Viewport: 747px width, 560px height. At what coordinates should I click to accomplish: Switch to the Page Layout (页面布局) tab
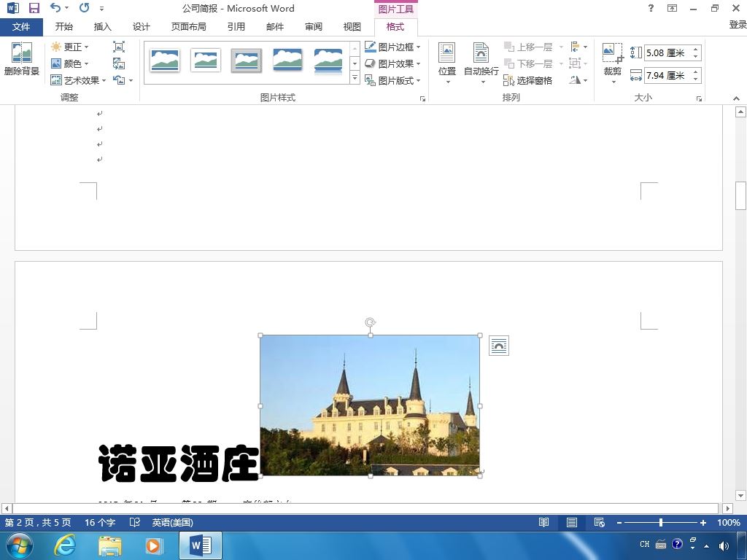click(x=189, y=27)
